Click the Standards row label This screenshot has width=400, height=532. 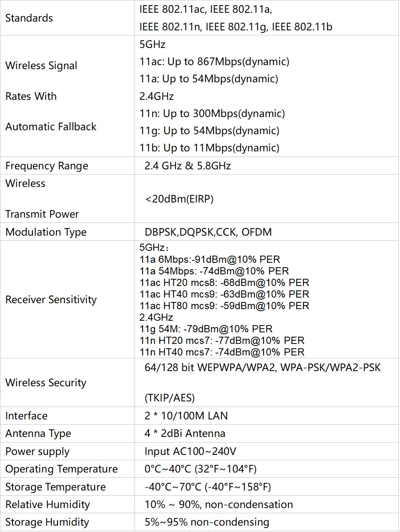click(x=29, y=18)
